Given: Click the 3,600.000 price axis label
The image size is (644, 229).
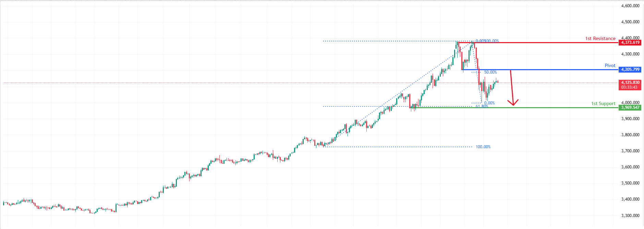Looking at the screenshot, I should coord(630,167).
